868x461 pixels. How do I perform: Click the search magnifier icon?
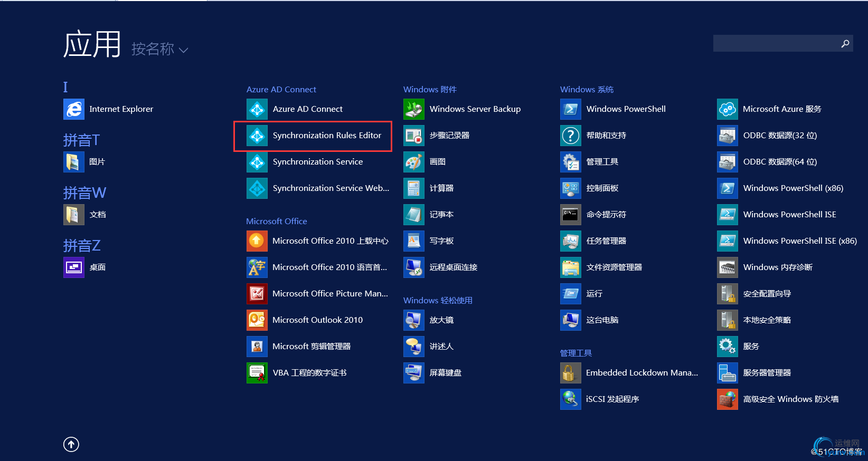(x=845, y=43)
